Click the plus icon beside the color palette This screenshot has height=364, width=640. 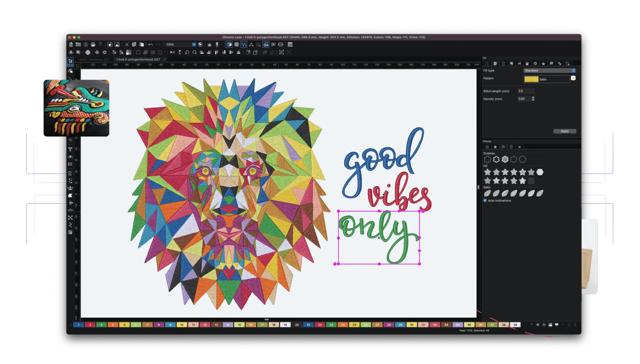(538, 325)
